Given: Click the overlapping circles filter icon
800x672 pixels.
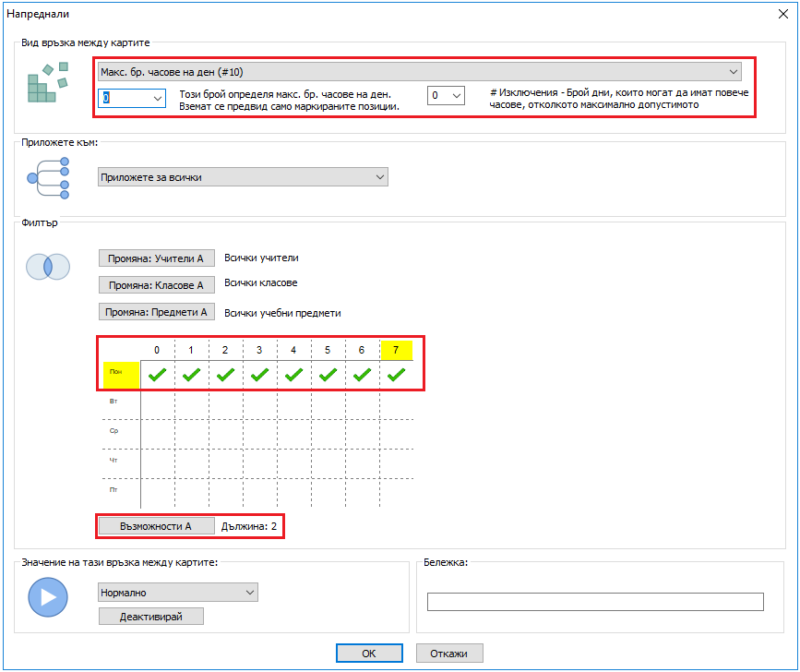Looking at the screenshot, I should pyautogui.click(x=48, y=267).
